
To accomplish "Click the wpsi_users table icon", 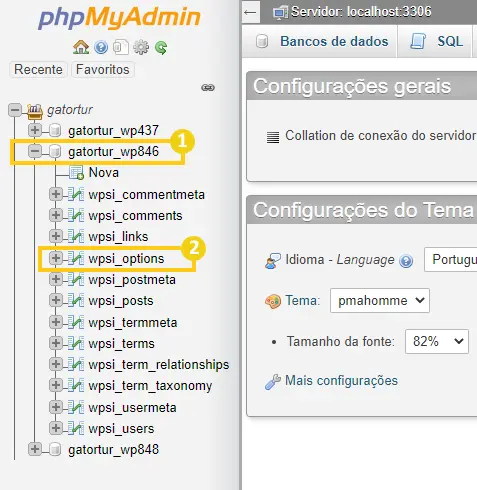I will tap(76, 428).
